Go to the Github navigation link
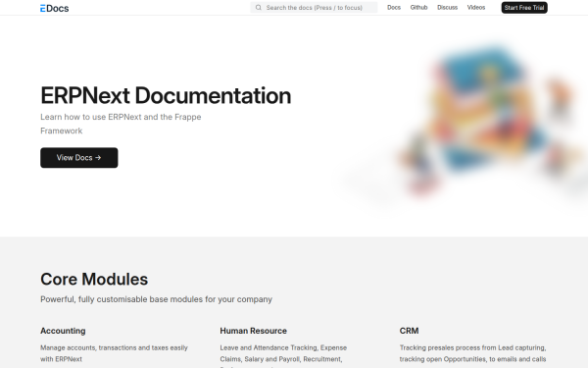The image size is (588, 368). point(418,8)
